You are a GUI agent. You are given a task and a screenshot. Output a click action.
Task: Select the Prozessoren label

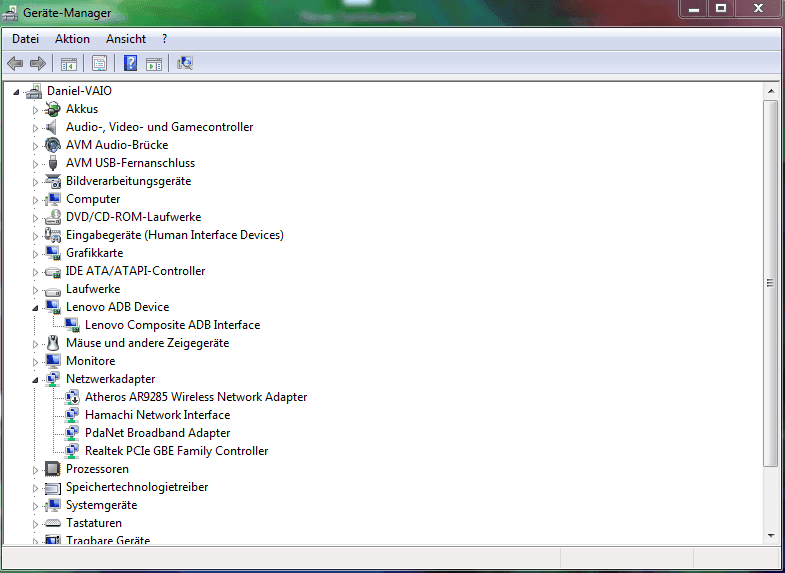tap(97, 469)
